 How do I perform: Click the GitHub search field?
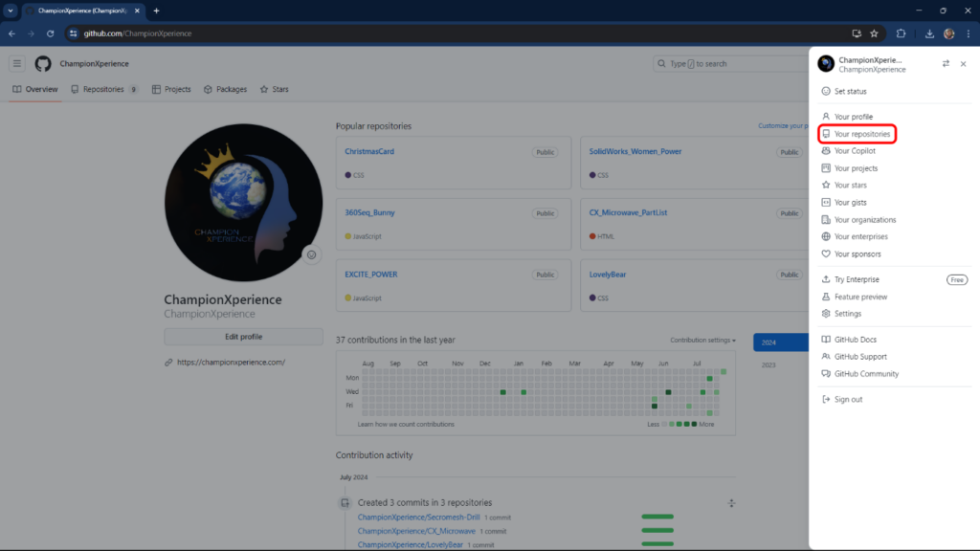pos(730,64)
